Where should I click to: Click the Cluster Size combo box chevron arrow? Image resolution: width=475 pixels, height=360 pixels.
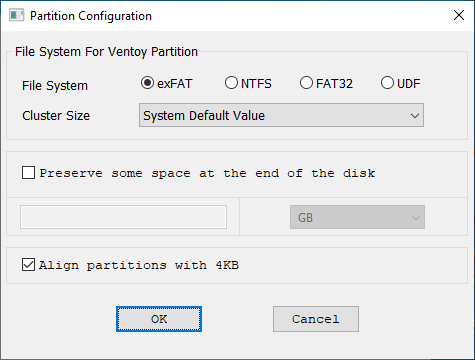[415, 116]
